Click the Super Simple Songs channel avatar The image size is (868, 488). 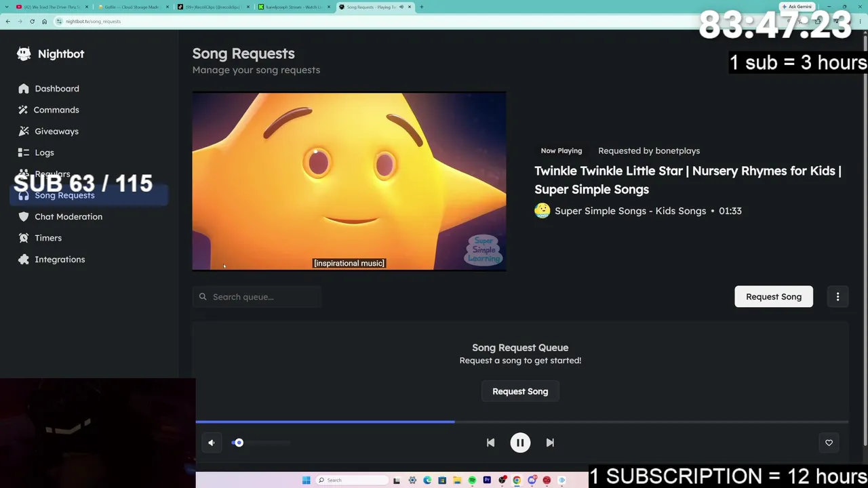pos(542,211)
